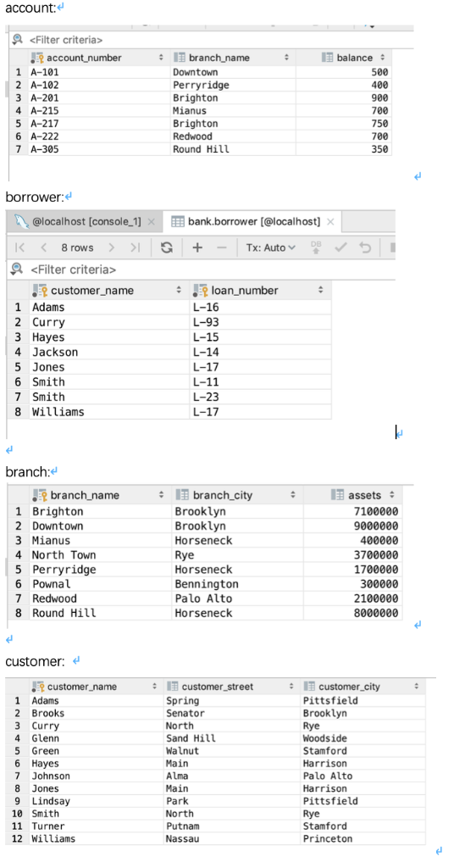Select the Palo Alto branch_city cell

point(238,598)
